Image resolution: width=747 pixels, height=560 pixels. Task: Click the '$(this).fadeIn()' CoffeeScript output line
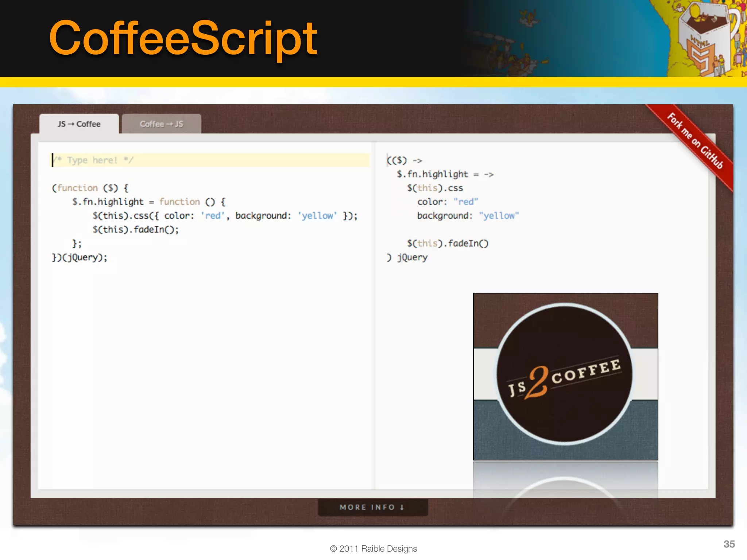(448, 243)
